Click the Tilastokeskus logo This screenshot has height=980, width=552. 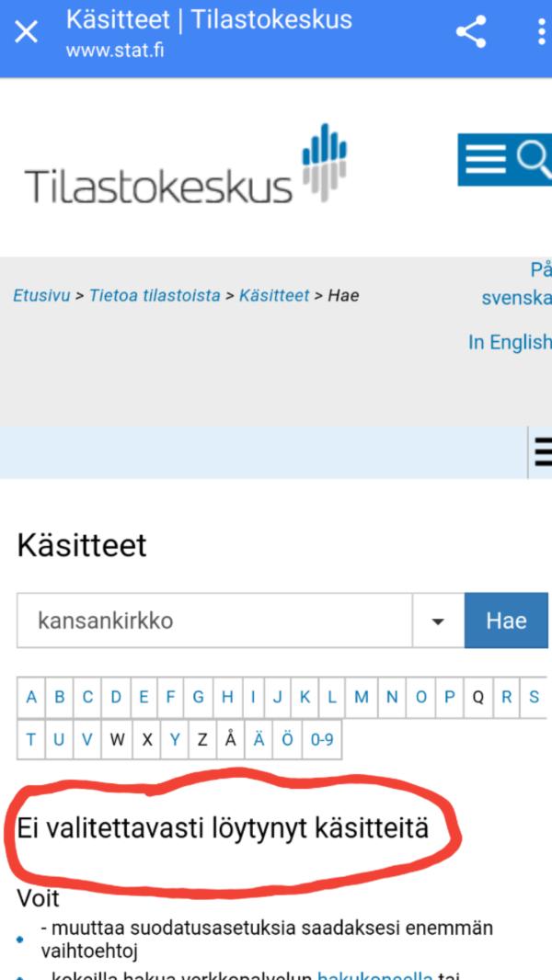(x=185, y=166)
